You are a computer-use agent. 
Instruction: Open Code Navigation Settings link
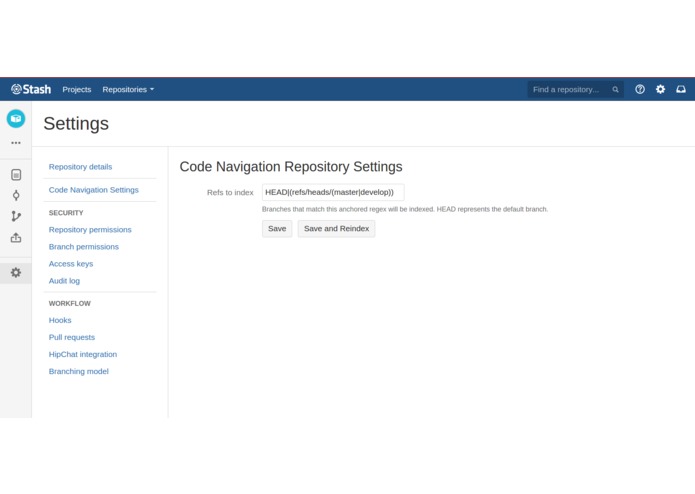point(94,190)
